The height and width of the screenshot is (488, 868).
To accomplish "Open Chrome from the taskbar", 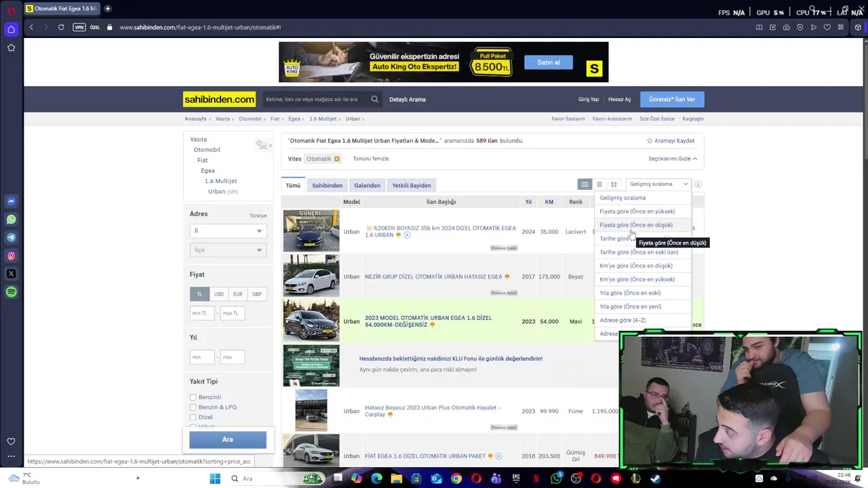I will point(456,479).
